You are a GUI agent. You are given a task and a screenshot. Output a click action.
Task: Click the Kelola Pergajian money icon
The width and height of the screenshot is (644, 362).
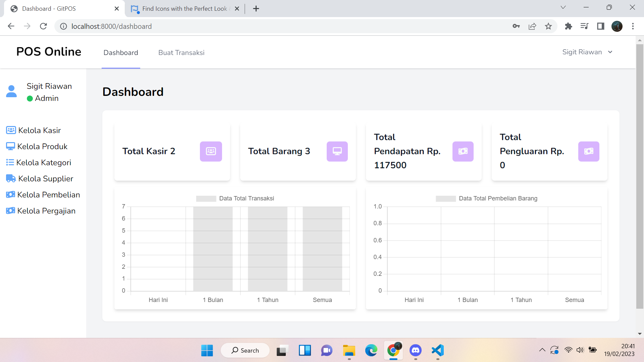click(10, 210)
